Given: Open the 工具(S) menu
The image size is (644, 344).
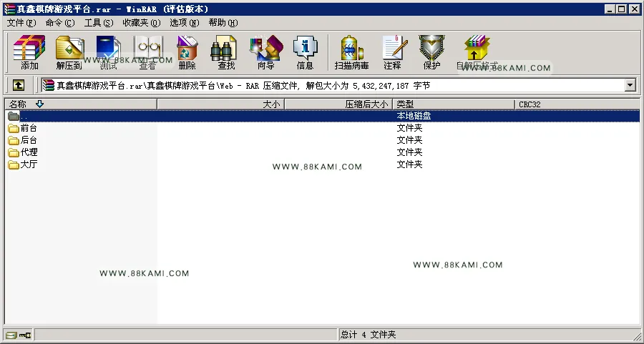Looking at the screenshot, I should click(99, 23).
